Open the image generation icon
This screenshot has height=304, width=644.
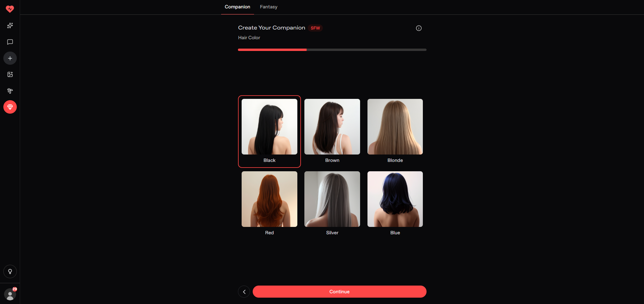tap(10, 74)
